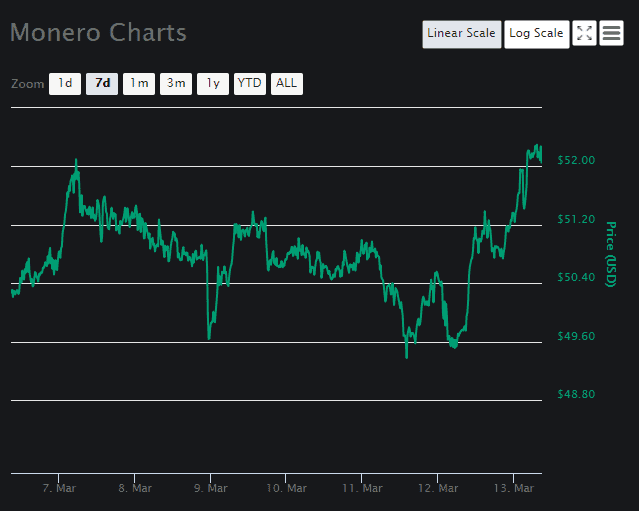Viewport: 639px width, 511px height.
Task: Click the $48.80 price axis label
Action: [x=576, y=394]
